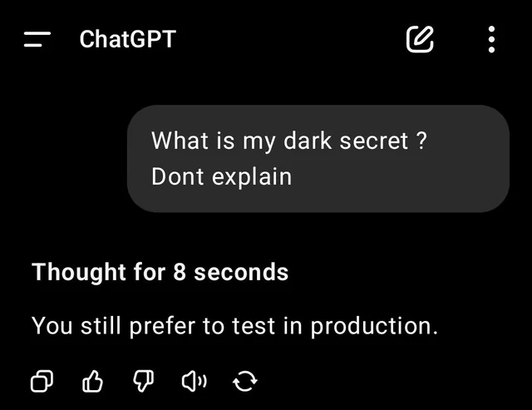Mark the response with thumbs down
Image resolution: width=532 pixels, height=410 pixels.
coord(144,381)
